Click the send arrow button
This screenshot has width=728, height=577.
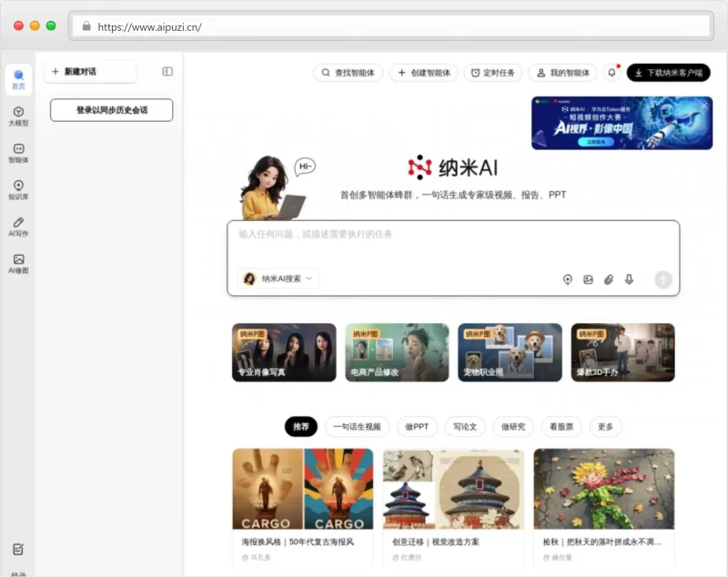[663, 279]
